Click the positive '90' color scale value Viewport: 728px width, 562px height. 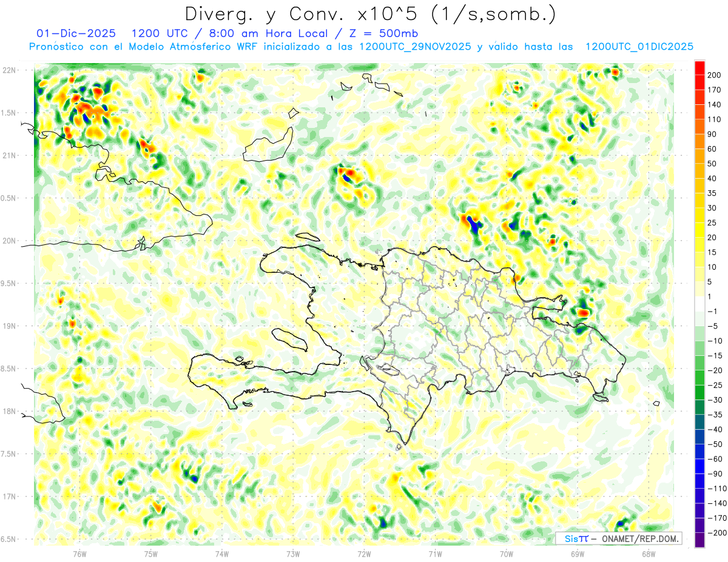713,134
